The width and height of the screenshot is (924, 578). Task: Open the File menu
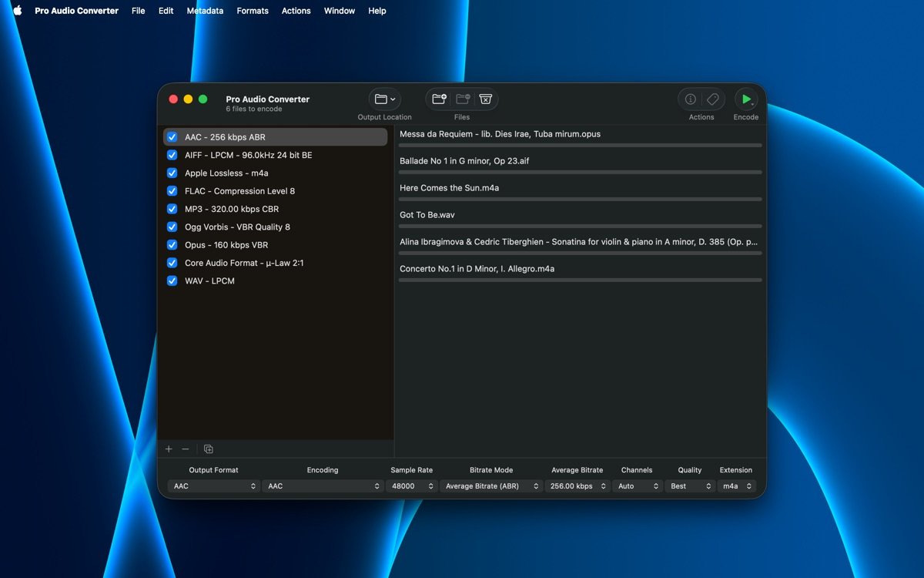pyautogui.click(x=138, y=11)
